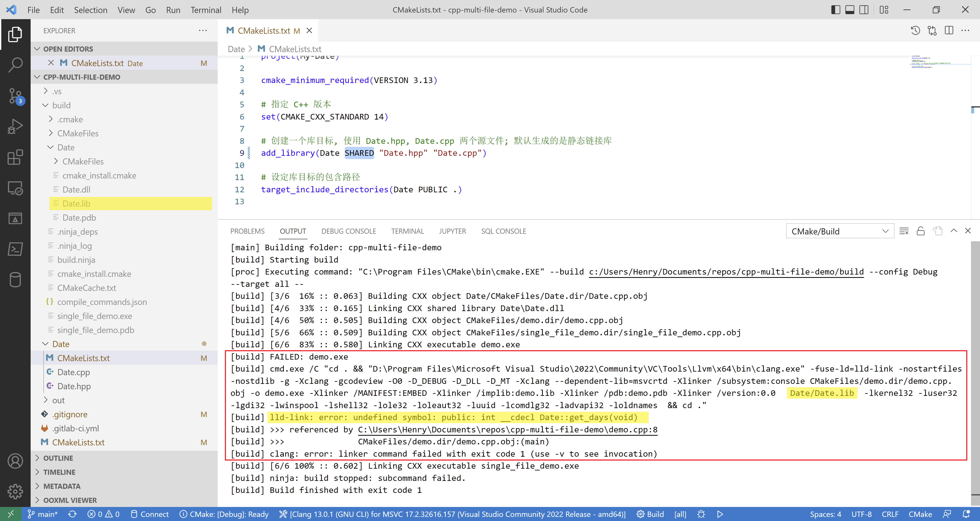Open the Manage gear icon
Viewport: 980px width, 521px height.
pos(15,491)
